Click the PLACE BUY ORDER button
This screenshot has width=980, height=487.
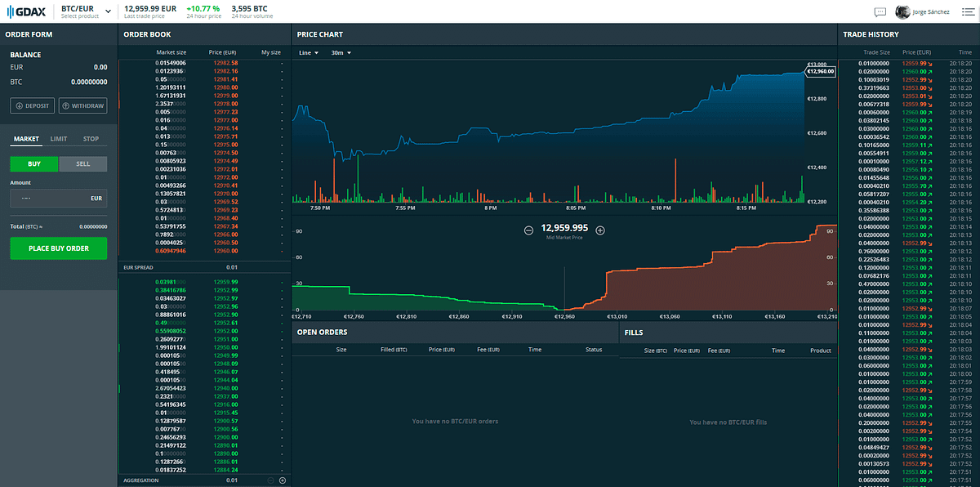point(58,248)
